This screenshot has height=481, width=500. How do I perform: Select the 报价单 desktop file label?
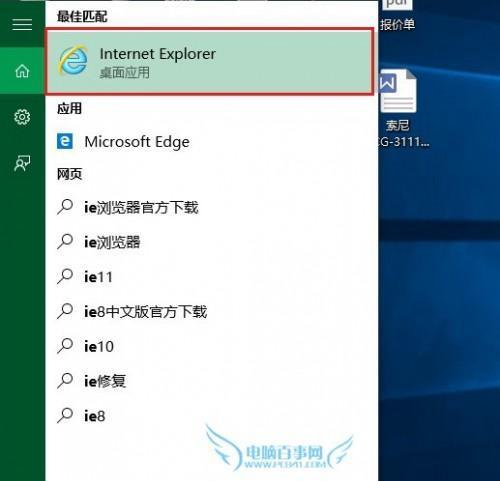point(397,24)
